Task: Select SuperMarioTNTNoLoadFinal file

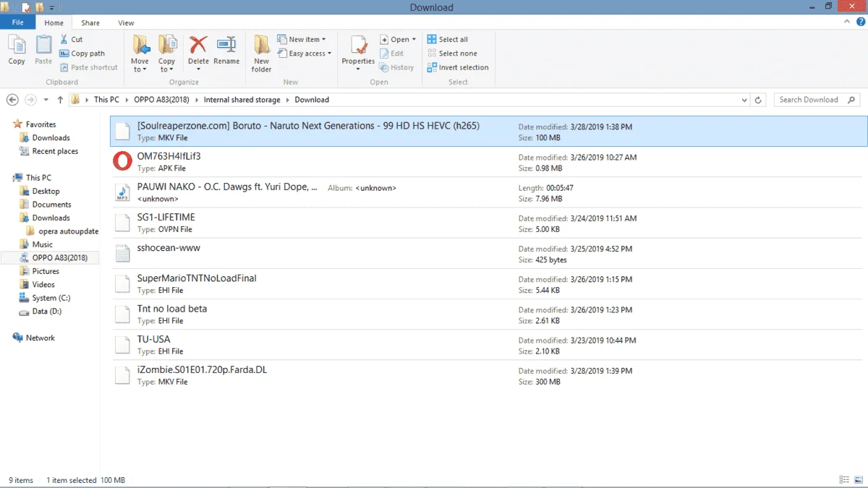Action: (489, 283)
